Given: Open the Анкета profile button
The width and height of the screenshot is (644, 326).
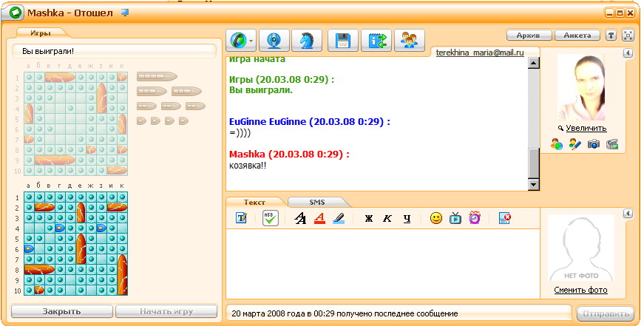Looking at the screenshot, I should tap(577, 35).
